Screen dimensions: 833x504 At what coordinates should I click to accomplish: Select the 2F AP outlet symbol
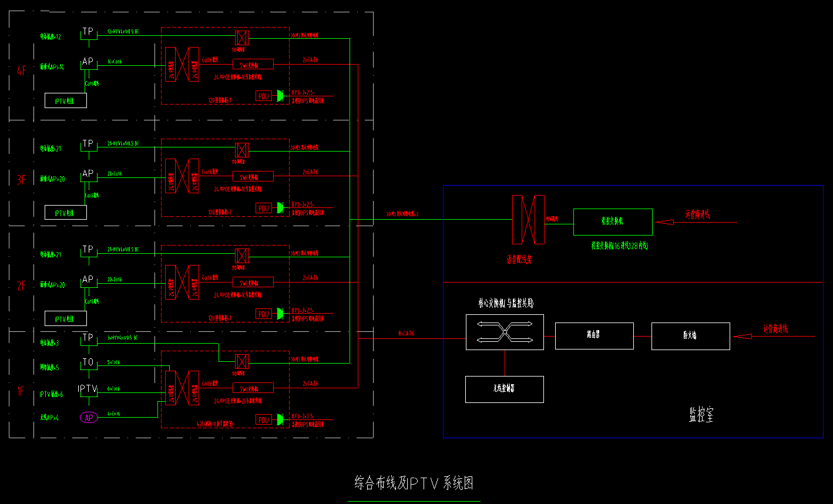click(88, 281)
